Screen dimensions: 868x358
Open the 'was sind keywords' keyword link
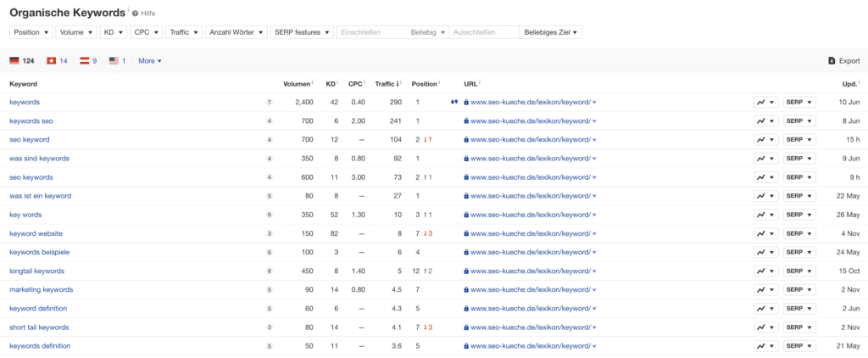tap(39, 159)
